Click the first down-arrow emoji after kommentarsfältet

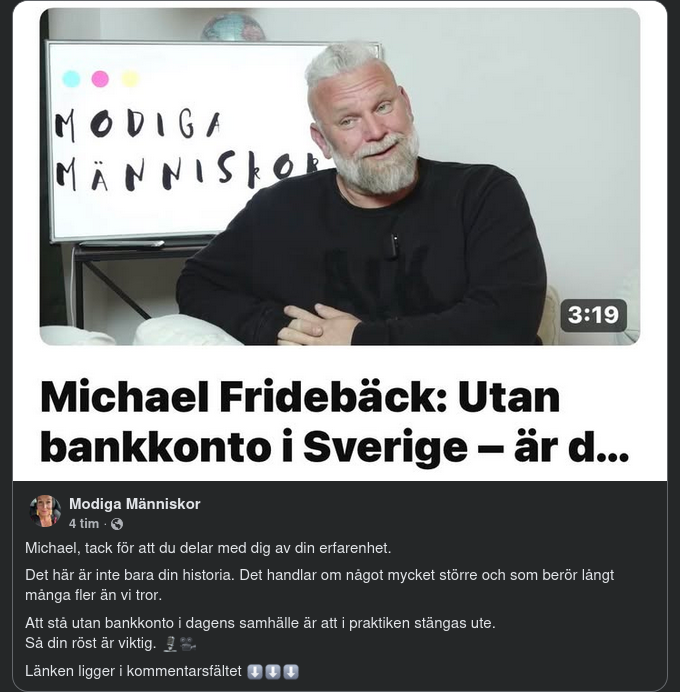pyautogui.click(x=255, y=672)
